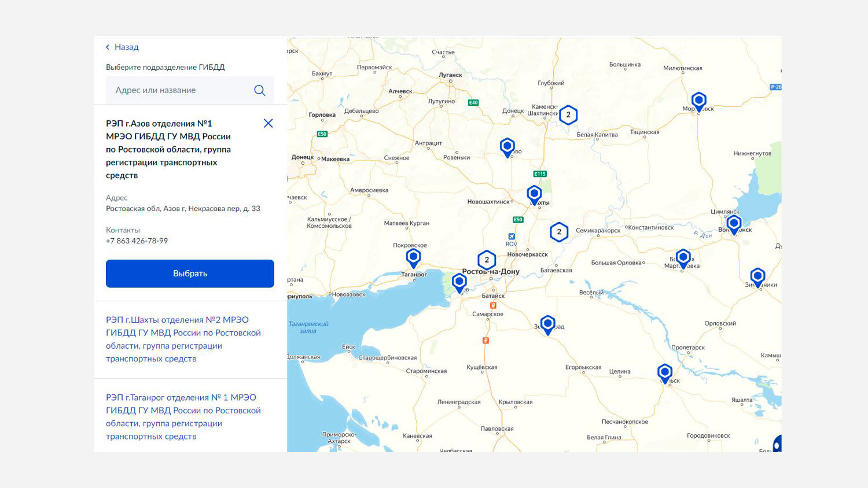Image resolution: width=868 pixels, height=488 pixels.
Task: Click the Белая Калитва label on map
Action: [597, 135]
